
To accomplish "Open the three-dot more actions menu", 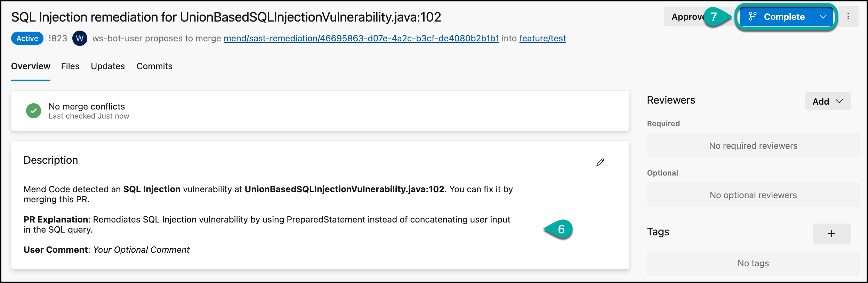I will (x=848, y=17).
